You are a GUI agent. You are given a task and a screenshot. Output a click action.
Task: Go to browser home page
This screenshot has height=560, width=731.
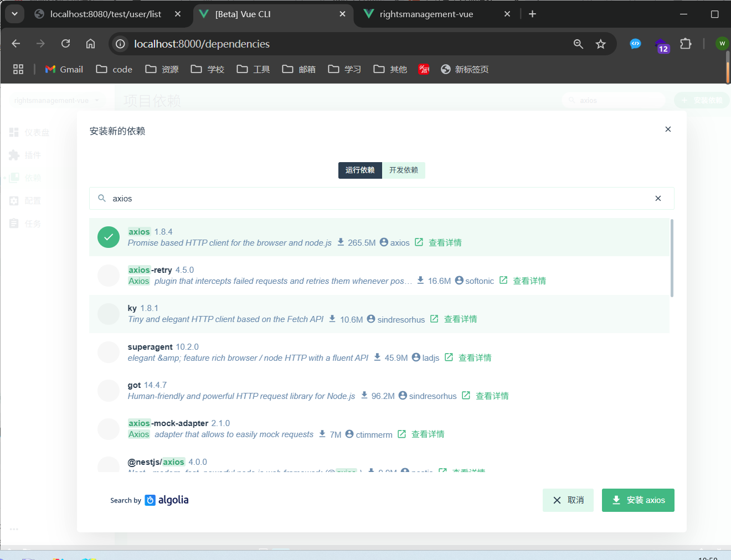(x=90, y=44)
